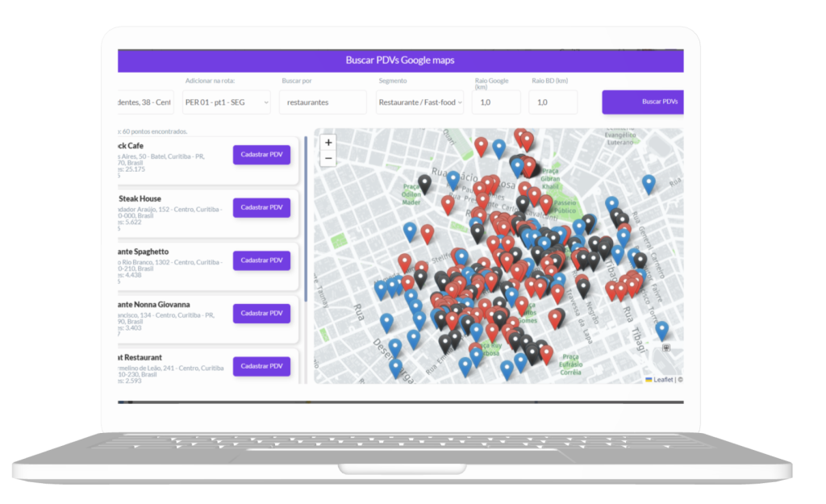This screenshot has width=826, height=504.
Task: Click black marker beside Praça Odilon Mader
Action: tap(424, 184)
